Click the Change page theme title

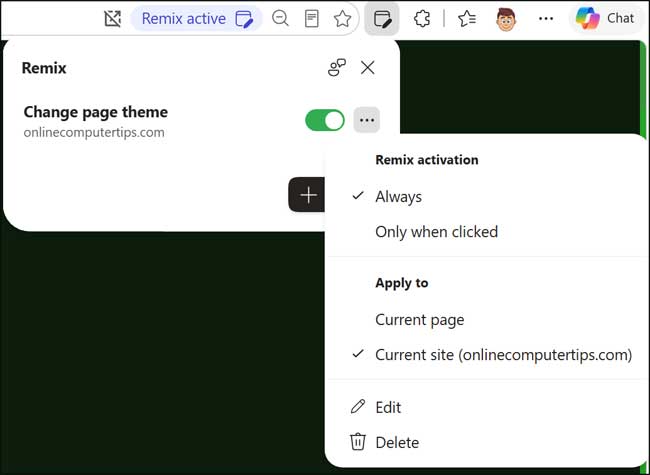[96, 112]
